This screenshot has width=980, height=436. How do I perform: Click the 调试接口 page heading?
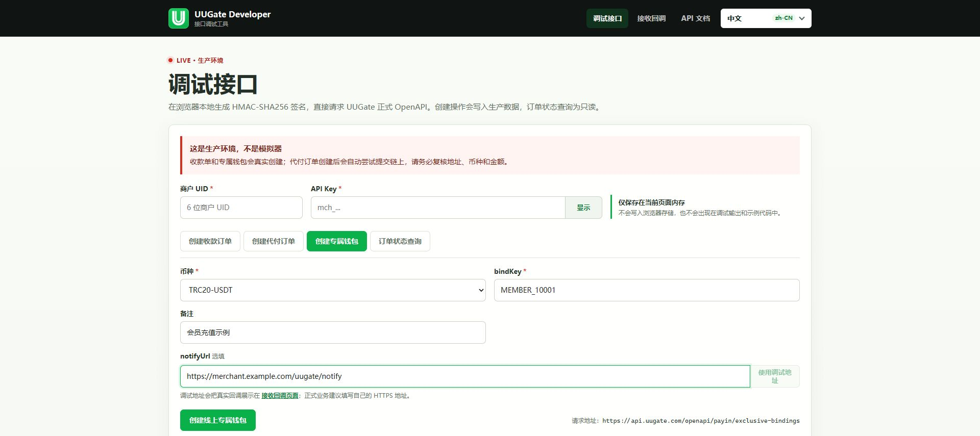click(213, 85)
